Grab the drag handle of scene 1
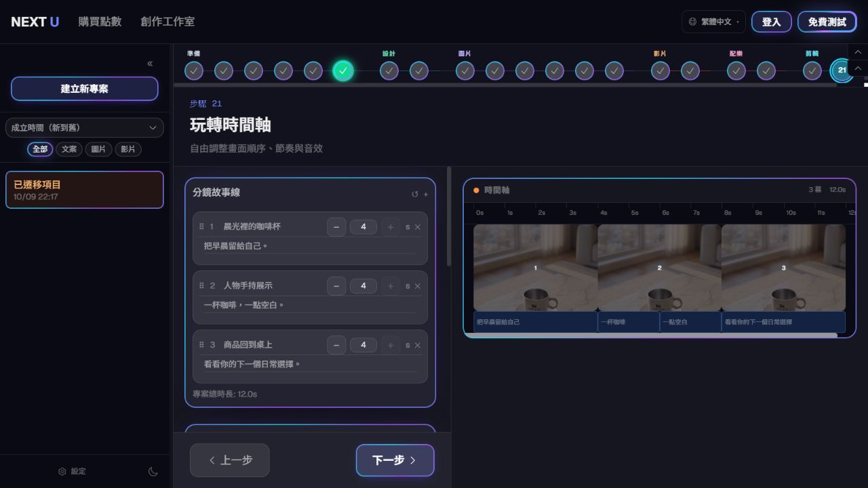The height and width of the screenshot is (488, 868). [201, 226]
